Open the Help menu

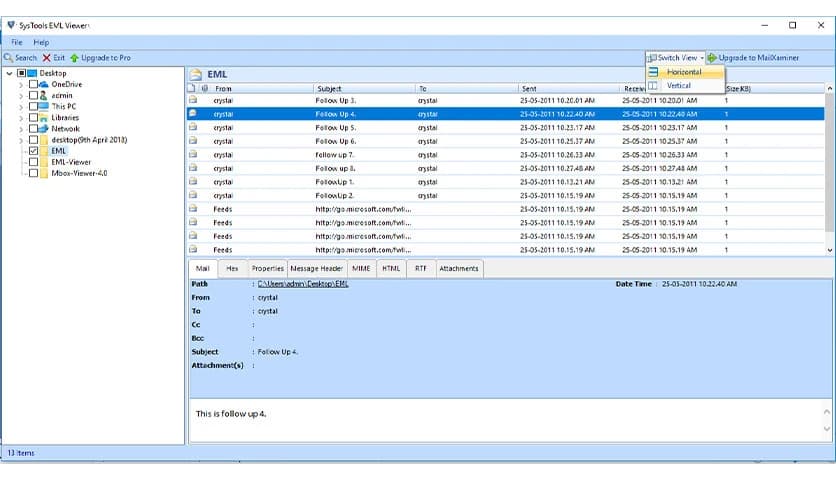pyautogui.click(x=41, y=42)
